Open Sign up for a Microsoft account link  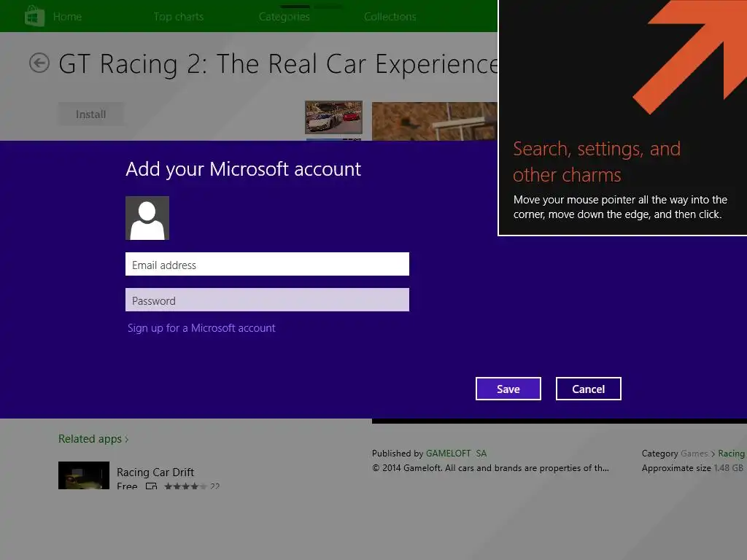(x=201, y=328)
